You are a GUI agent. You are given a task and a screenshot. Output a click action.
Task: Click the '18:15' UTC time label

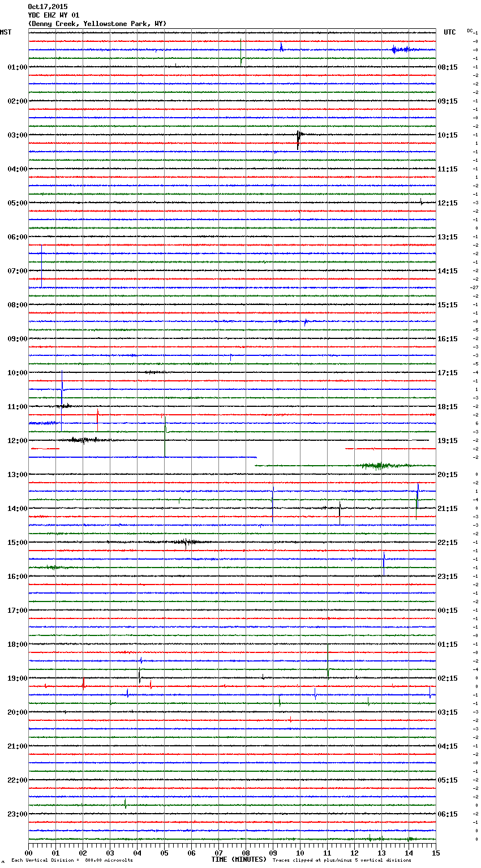448,407
